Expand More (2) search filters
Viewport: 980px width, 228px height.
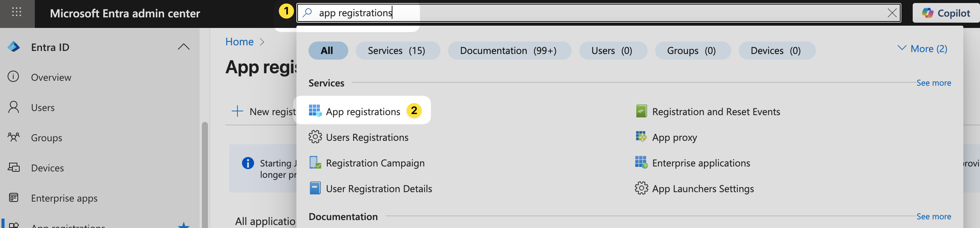[x=922, y=49]
